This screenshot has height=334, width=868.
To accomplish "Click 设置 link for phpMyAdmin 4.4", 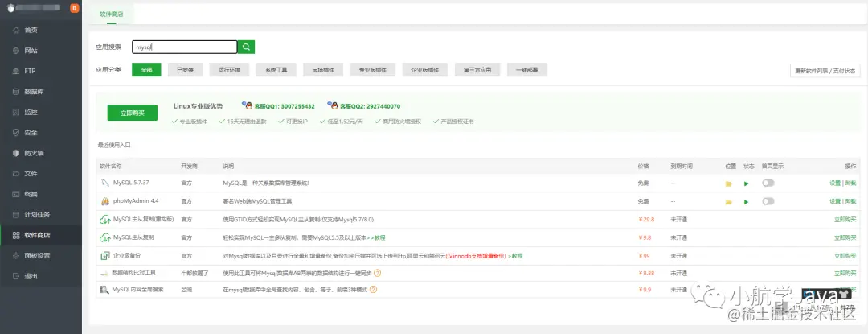I will point(835,202).
